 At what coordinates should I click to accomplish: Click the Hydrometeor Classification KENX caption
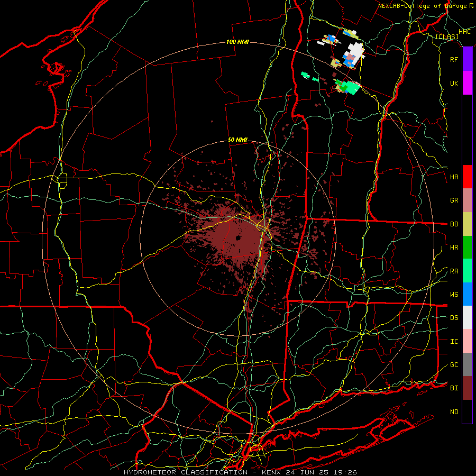tap(240, 472)
